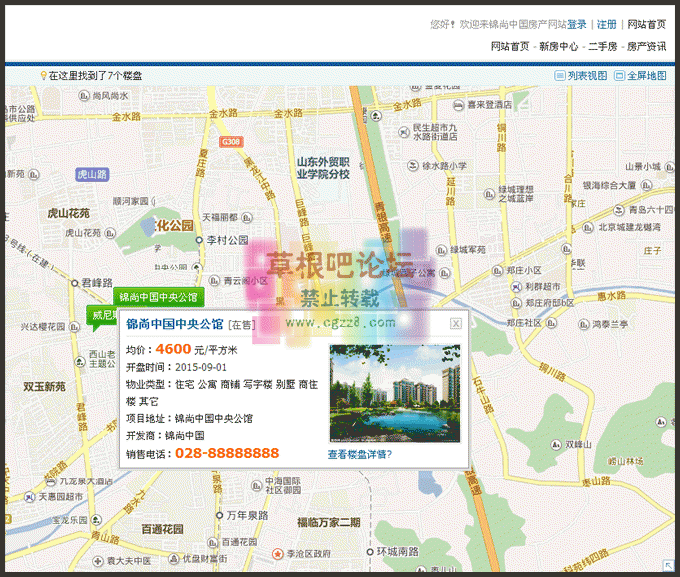
Task: Click the 青云阁小区 building icon
Action: pos(214,281)
